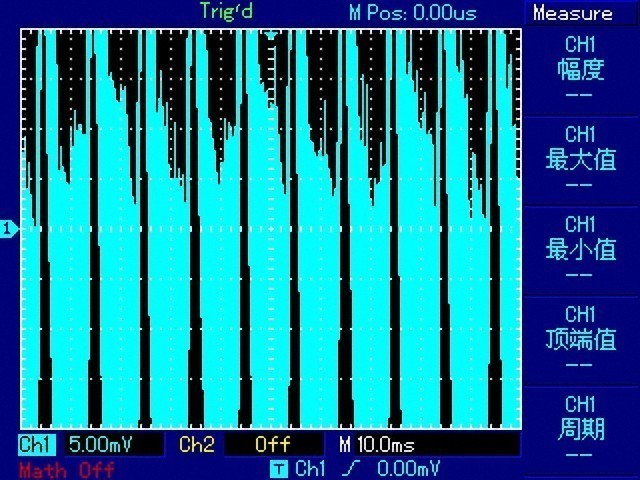
Task: Click the trigger position arrow at top
Action: 271,36
